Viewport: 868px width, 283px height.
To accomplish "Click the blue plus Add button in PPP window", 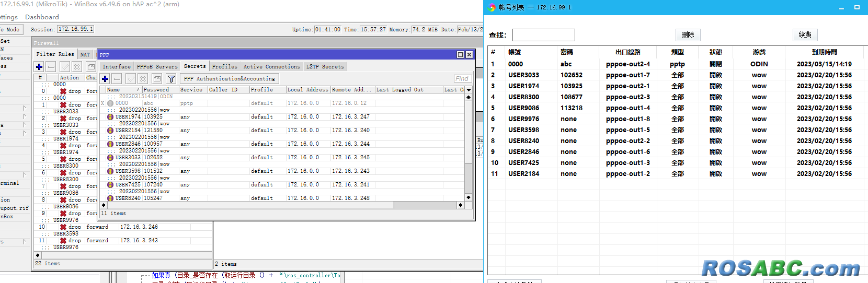I will tap(105, 79).
